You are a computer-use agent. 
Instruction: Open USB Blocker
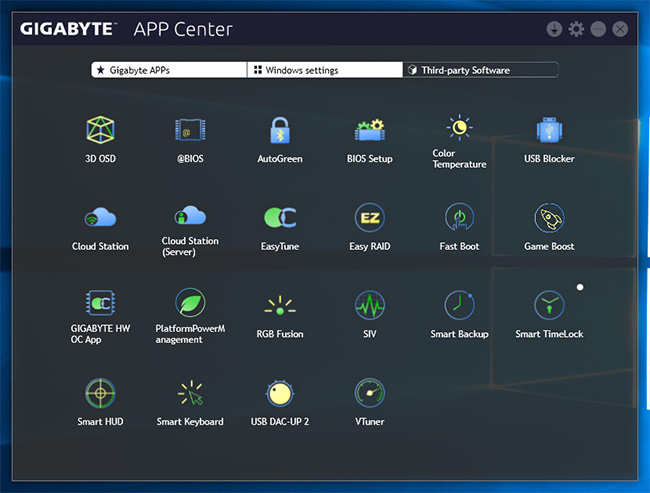point(549,131)
